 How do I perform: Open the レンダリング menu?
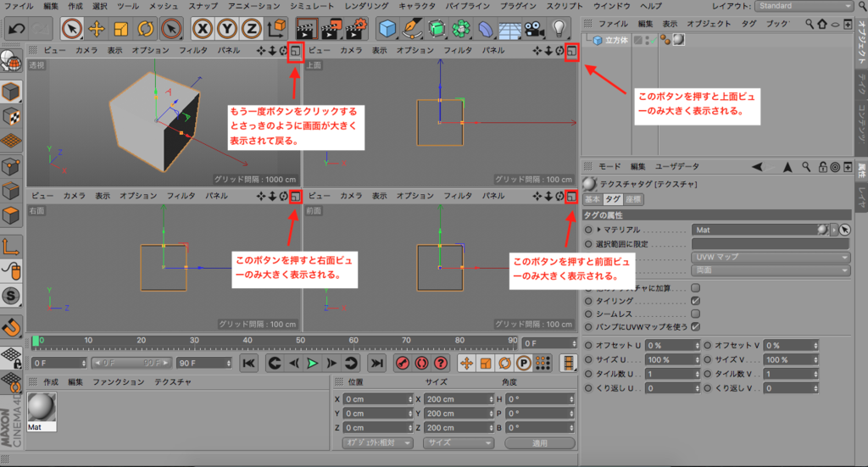click(x=366, y=6)
